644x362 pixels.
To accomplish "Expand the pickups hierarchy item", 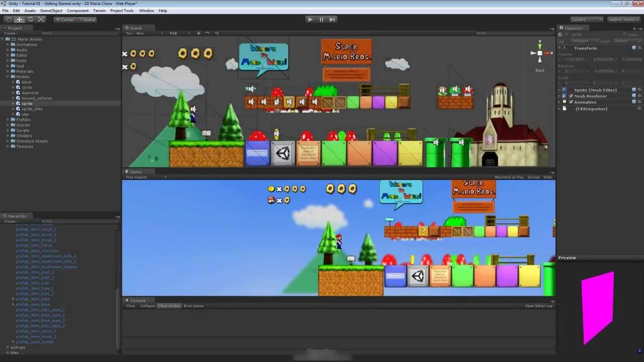I will [8, 347].
